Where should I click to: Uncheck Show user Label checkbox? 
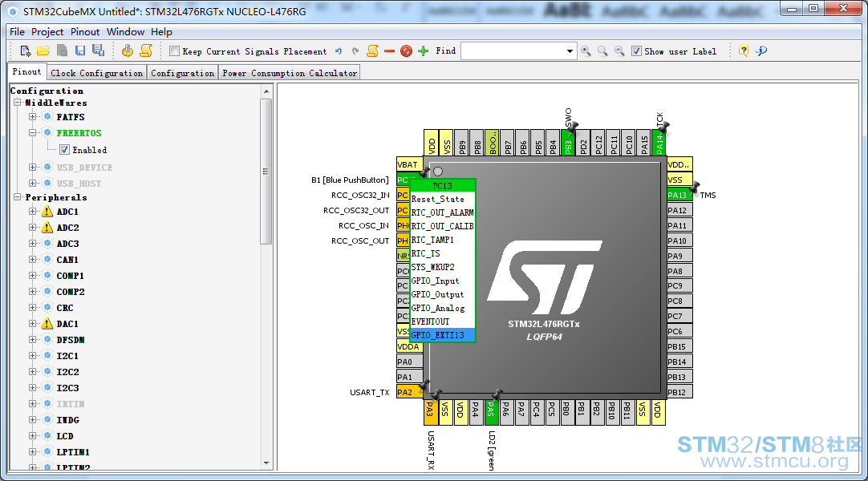point(637,51)
